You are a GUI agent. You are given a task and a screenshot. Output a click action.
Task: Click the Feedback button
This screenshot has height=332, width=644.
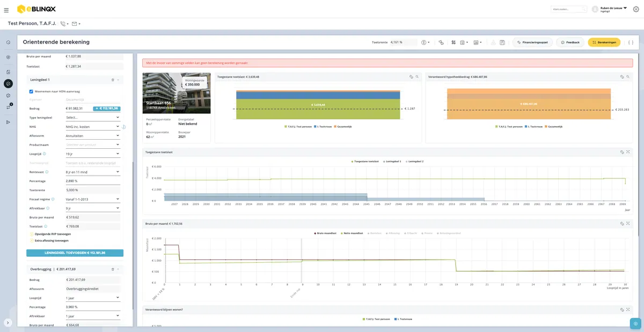click(570, 42)
